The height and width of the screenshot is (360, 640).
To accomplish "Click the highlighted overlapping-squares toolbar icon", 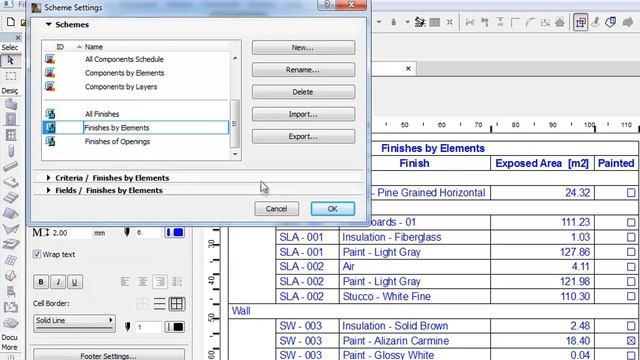I will coord(580,22).
